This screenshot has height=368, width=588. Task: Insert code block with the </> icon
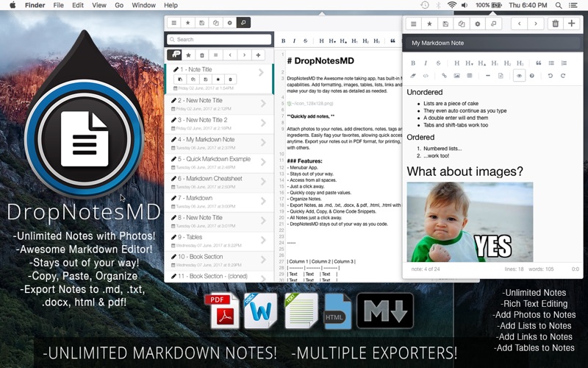coord(426,76)
